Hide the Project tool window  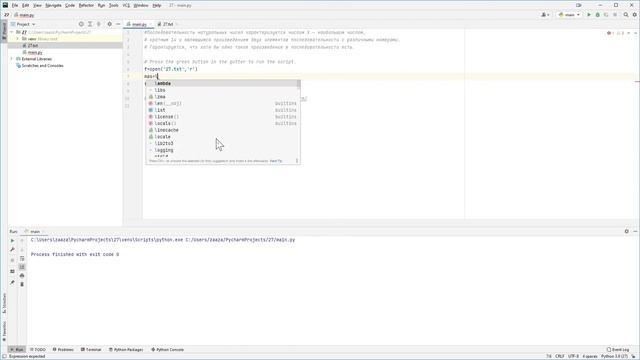coord(118,24)
